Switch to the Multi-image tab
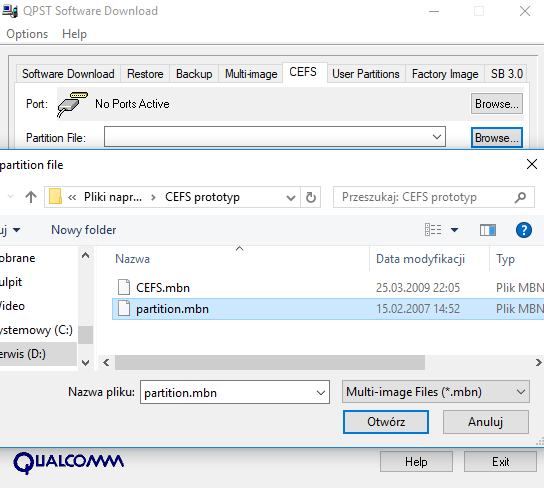 coord(251,74)
